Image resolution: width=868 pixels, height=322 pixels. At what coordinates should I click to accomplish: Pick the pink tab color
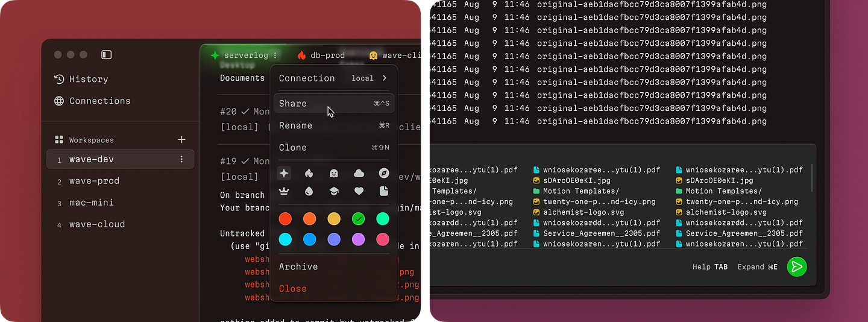(x=383, y=239)
